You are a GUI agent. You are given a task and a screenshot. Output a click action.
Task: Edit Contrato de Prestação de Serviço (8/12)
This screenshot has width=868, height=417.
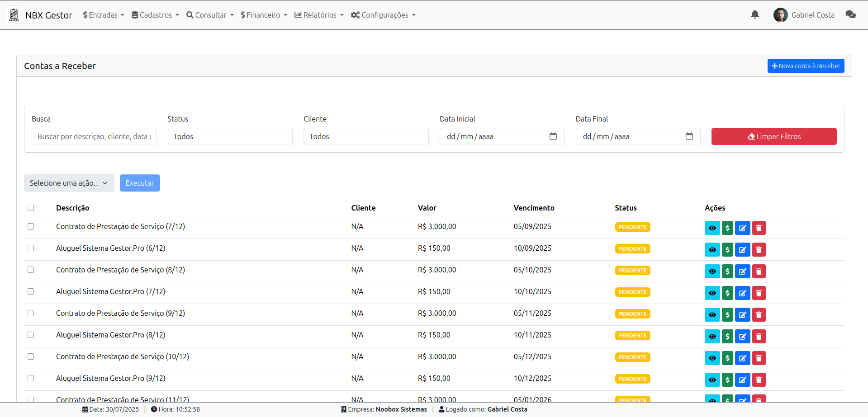point(742,272)
